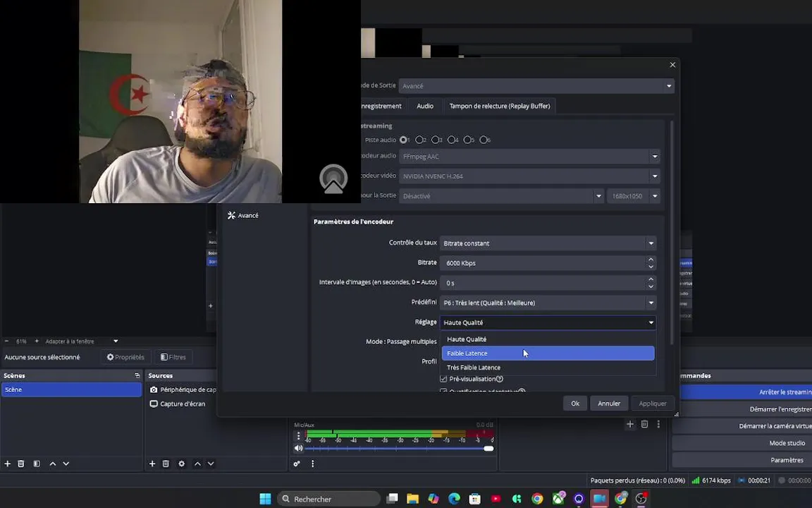Screen dimensions: 812x508
Task: Adjust the Mic/Aux volume slider handle
Action: [x=489, y=449]
